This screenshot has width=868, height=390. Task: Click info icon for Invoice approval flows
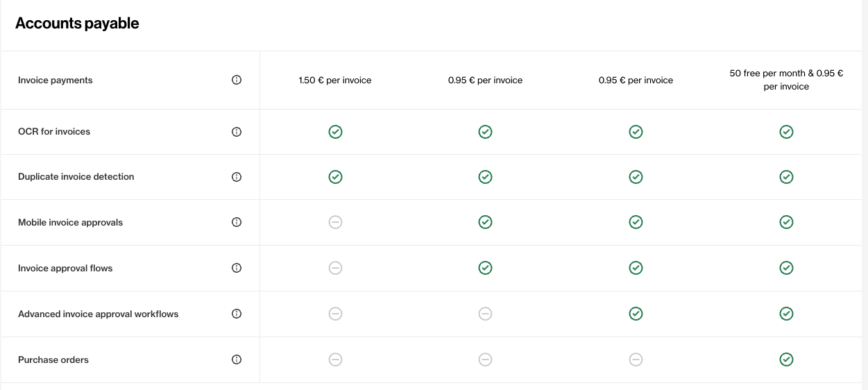[x=237, y=268]
